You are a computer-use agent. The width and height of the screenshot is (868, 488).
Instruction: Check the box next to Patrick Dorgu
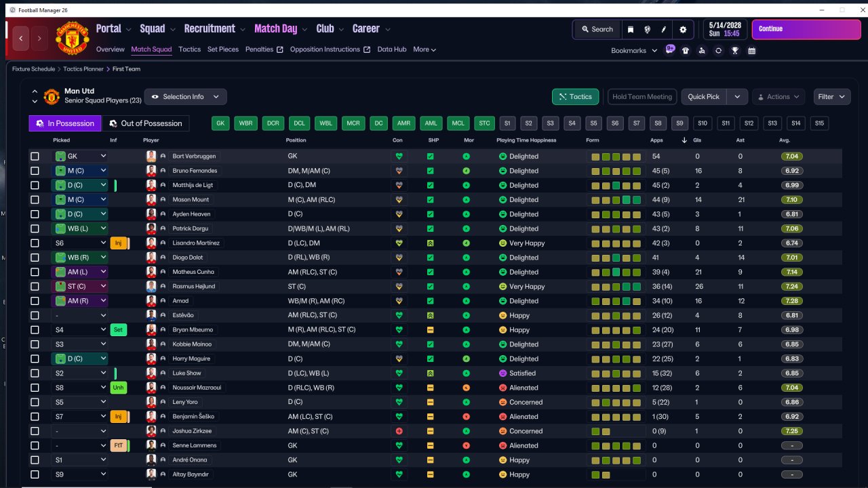(x=35, y=228)
